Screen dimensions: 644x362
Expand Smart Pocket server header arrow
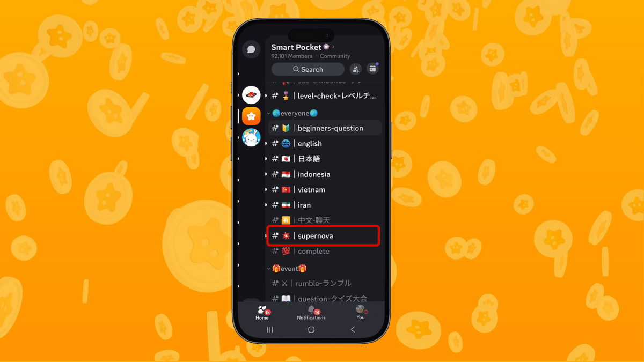pos(333,47)
